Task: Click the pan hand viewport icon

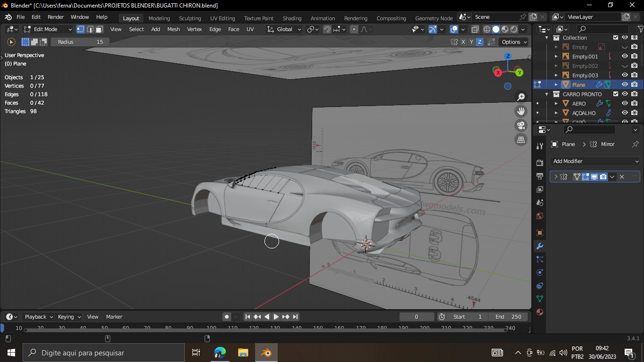Action: click(x=521, y=111)
